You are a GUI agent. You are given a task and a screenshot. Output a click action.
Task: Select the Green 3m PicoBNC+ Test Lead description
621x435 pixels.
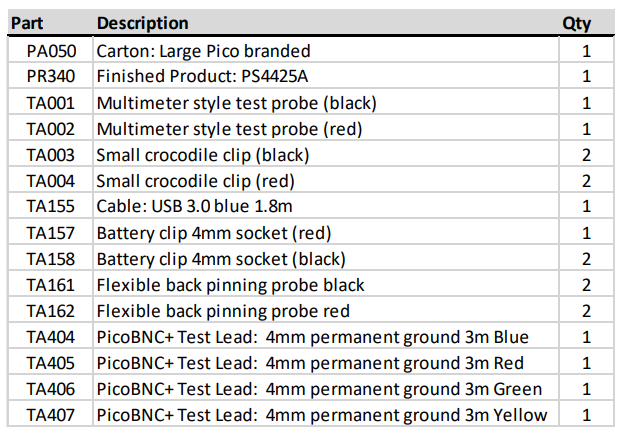tap(319, 389)
